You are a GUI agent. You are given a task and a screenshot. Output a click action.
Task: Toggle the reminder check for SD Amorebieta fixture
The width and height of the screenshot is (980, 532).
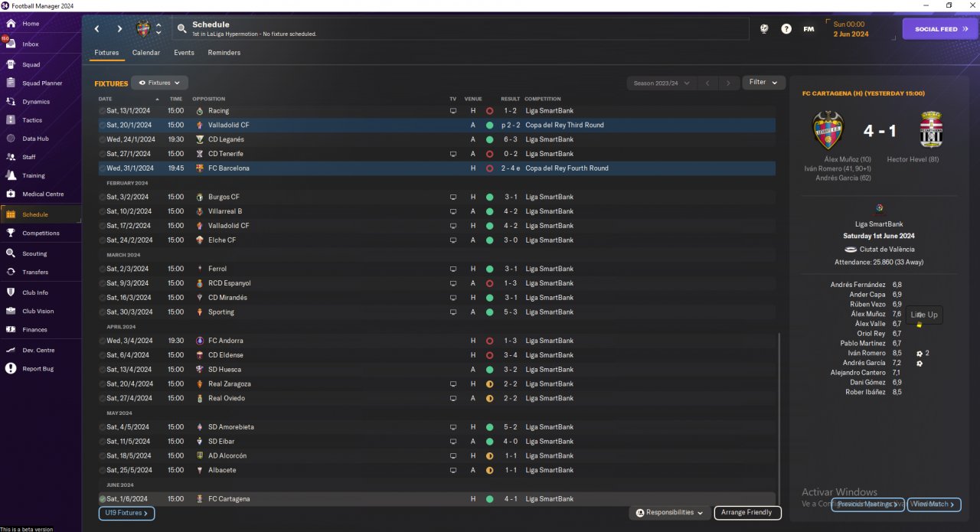click(x=103, y=427)
